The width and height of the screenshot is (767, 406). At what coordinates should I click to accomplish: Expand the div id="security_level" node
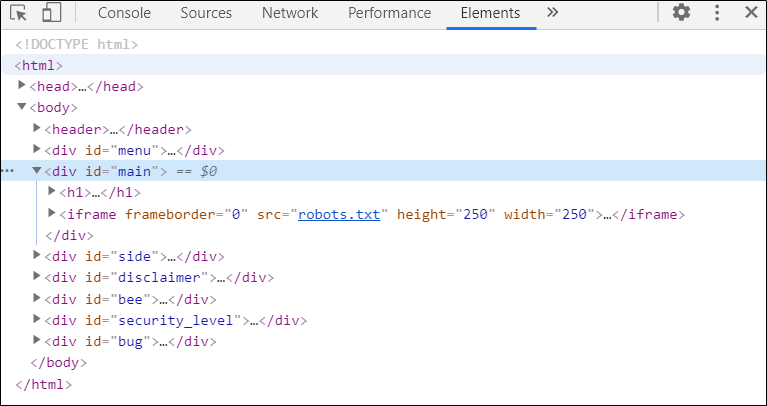pyautogui.click(x=37, y=319)
